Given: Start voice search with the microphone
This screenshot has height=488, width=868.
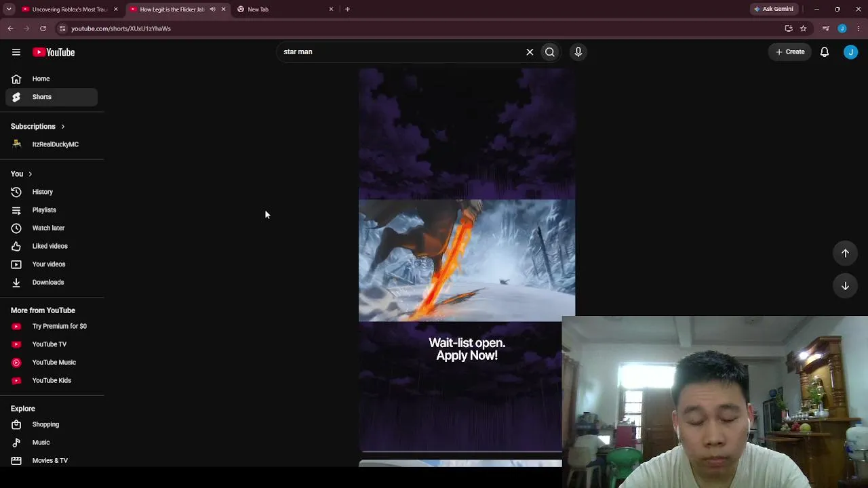Looking at the screenshot, I should point(578,52).
